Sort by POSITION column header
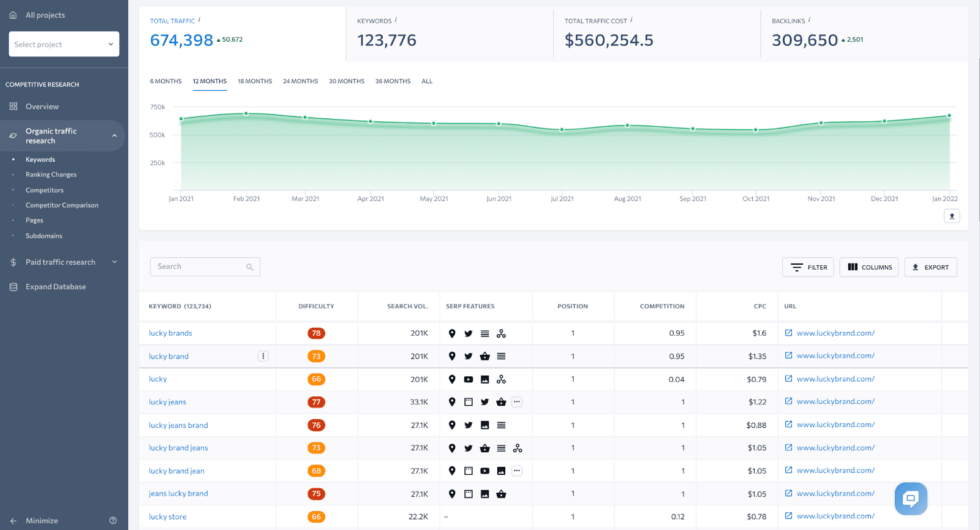Image resolution: width=980 pixels, height=530 pixels. [x=573, y=306]
